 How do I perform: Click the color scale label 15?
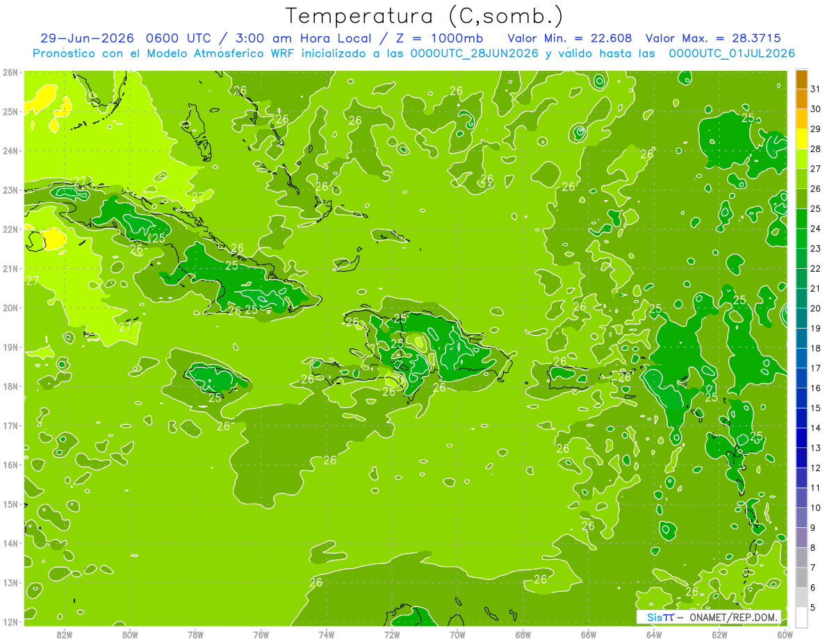coord(815,408)
